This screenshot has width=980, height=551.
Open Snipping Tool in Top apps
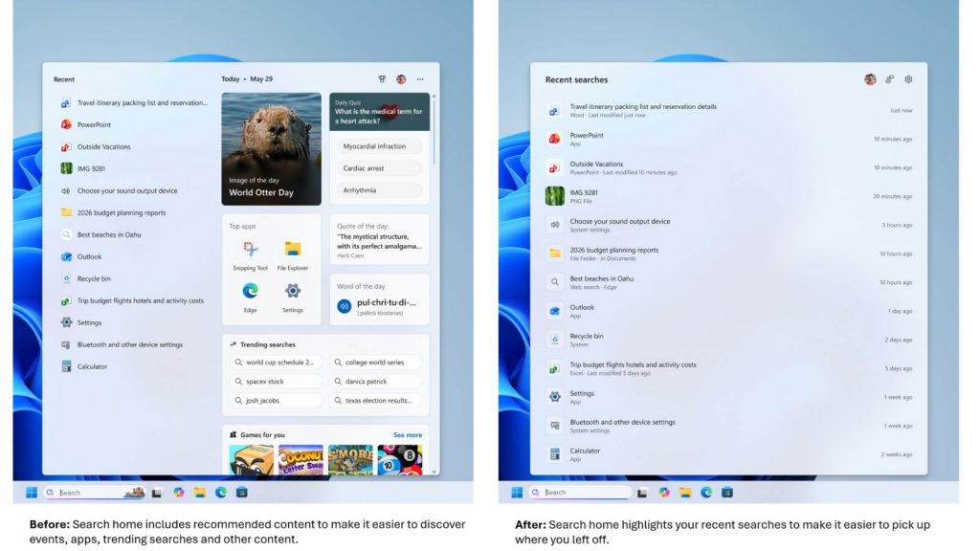250,255
